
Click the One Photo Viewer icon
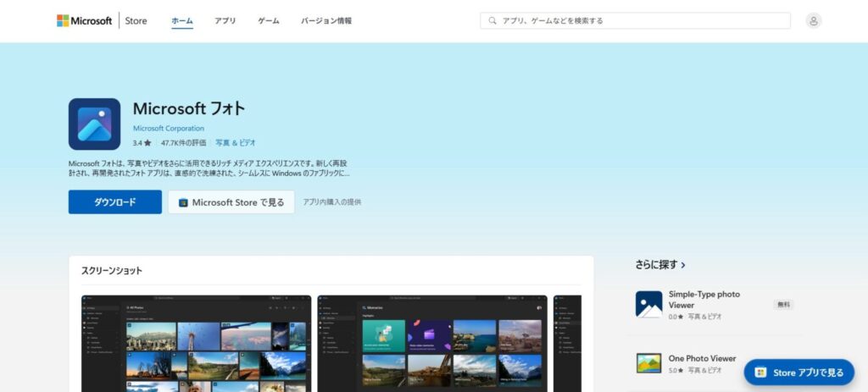tap(648, 363)
